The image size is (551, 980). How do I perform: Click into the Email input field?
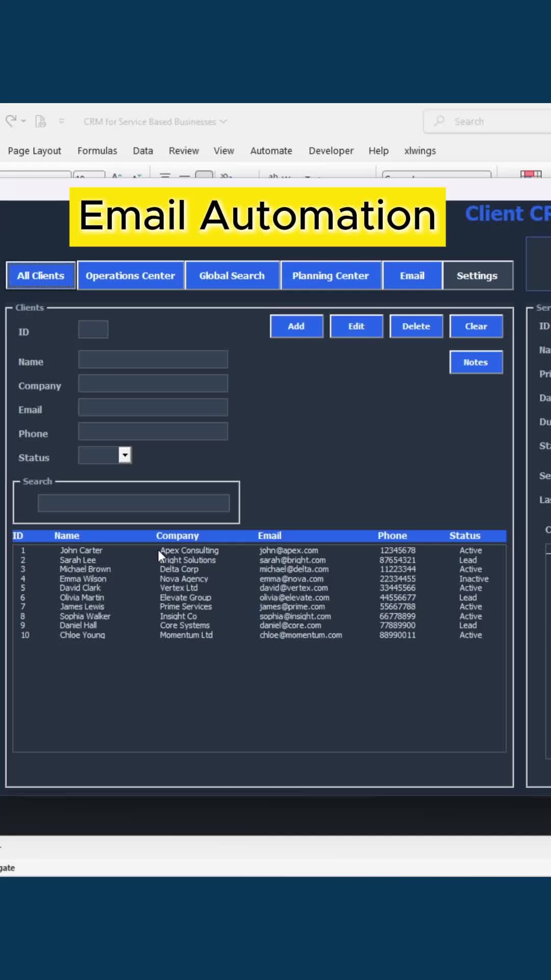coord(153,407)
